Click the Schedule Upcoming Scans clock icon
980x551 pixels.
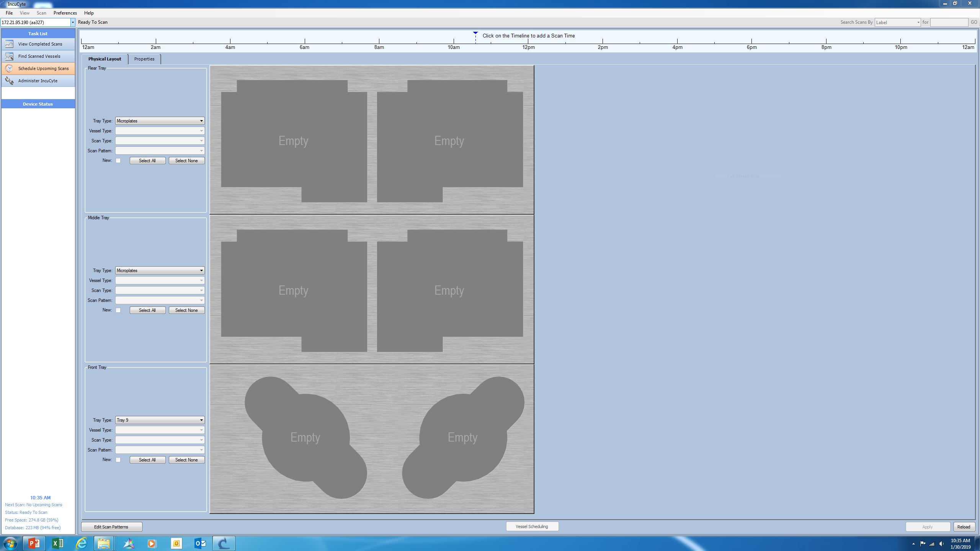9,68
